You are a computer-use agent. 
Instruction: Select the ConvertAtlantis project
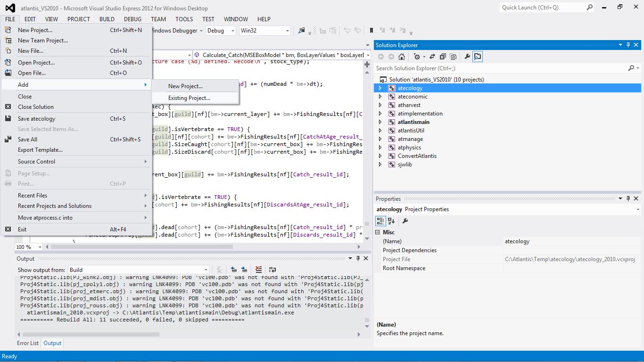click(x=417, y=156)
